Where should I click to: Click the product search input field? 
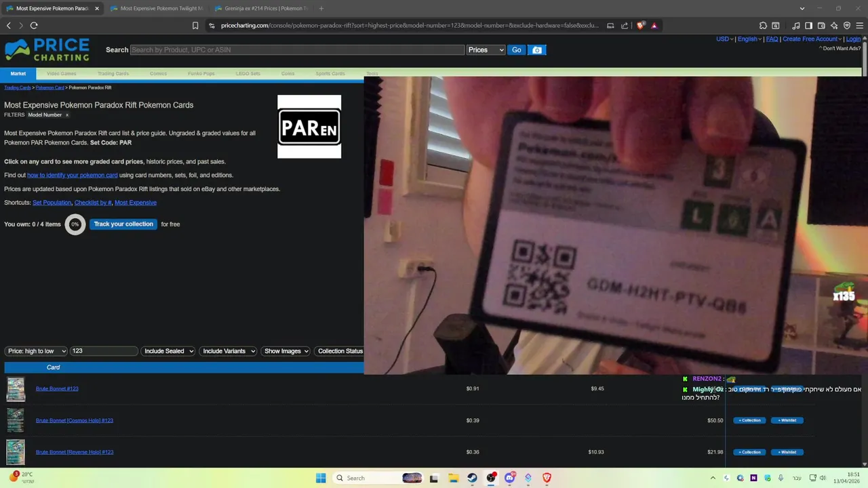(297, 50)
